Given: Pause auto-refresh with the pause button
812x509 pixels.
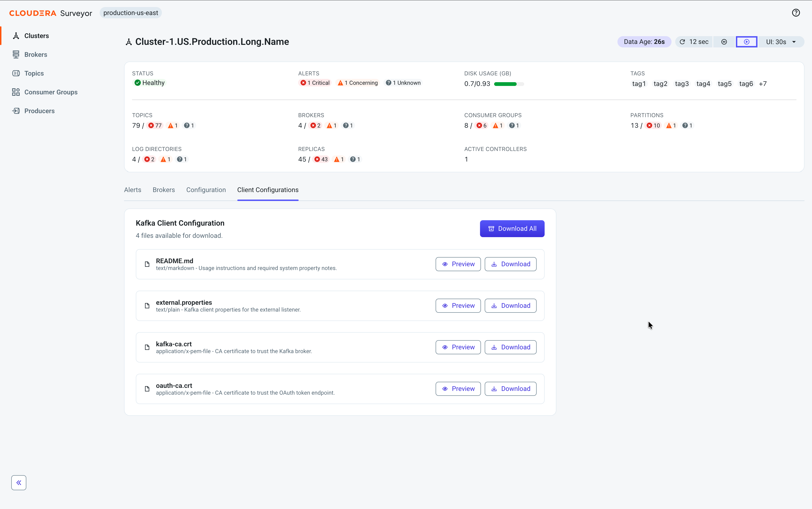Looking at the screenshot, I should pyautogui.click(x=724, y=42).
